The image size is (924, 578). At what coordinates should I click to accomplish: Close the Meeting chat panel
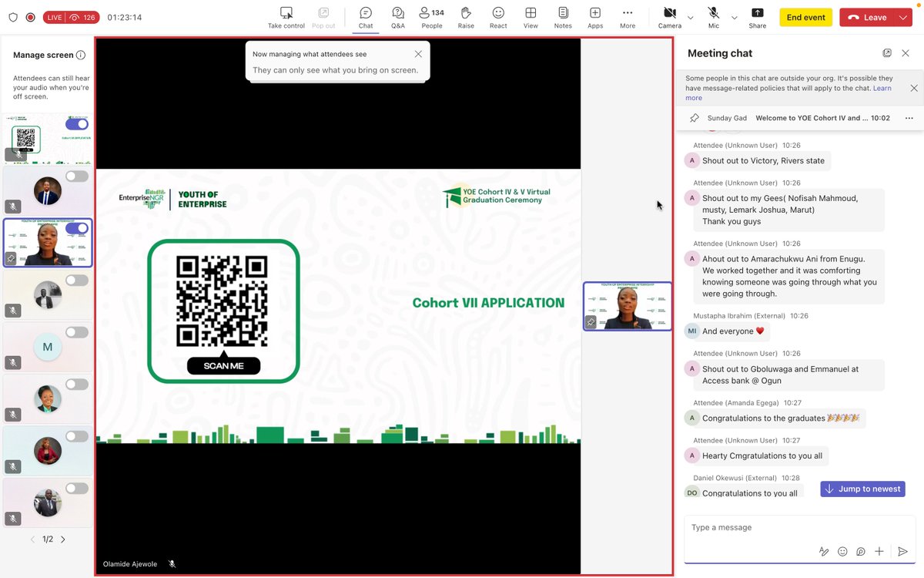[906, 53]
